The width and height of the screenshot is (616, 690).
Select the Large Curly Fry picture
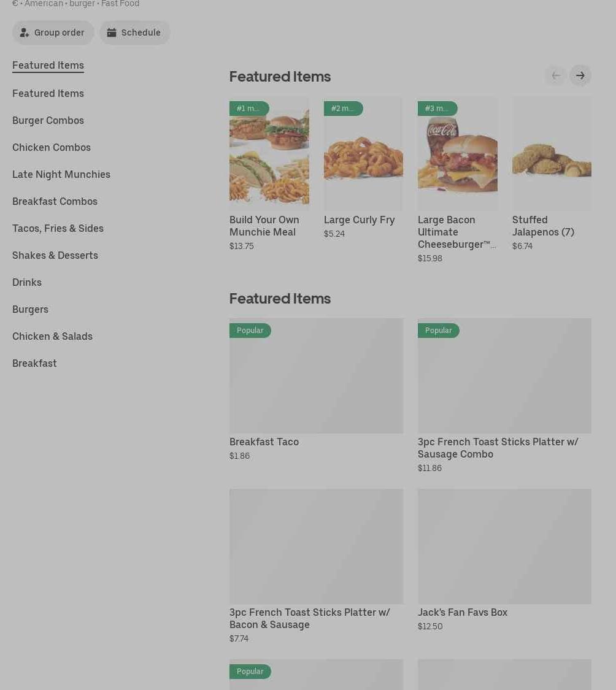(x=363, y=153)
